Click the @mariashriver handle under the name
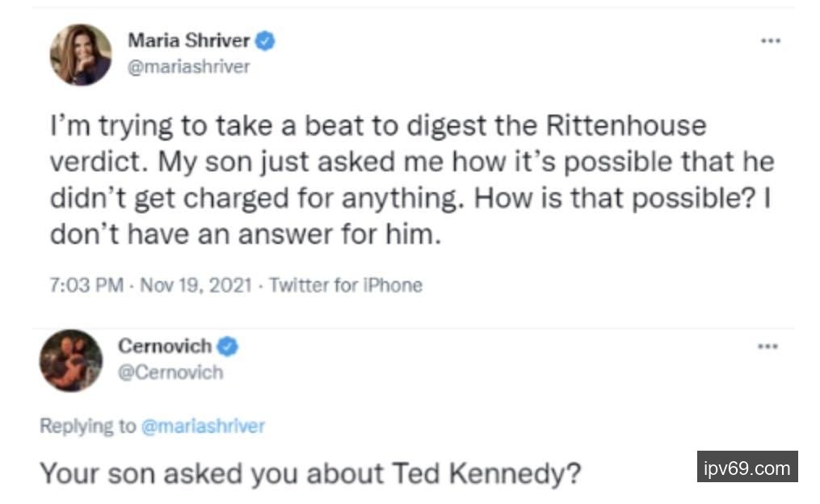 [189, 68]
